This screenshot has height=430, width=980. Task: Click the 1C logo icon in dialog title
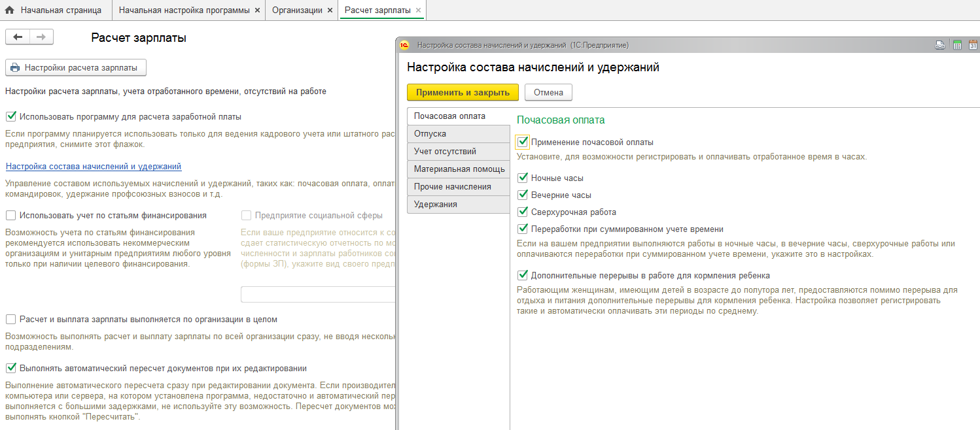pyautogui.click(x=404, y=45)
